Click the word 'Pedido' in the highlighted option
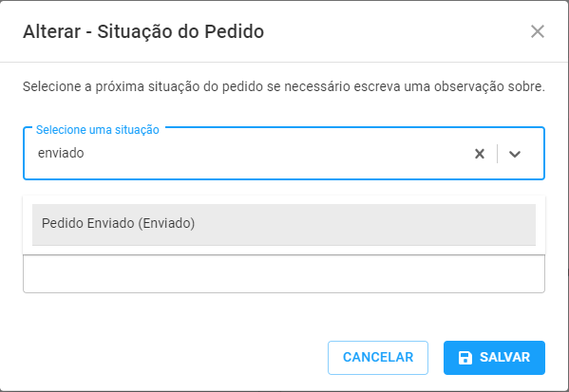The width and height of the screenshot is (569, 392). (63, 223)
